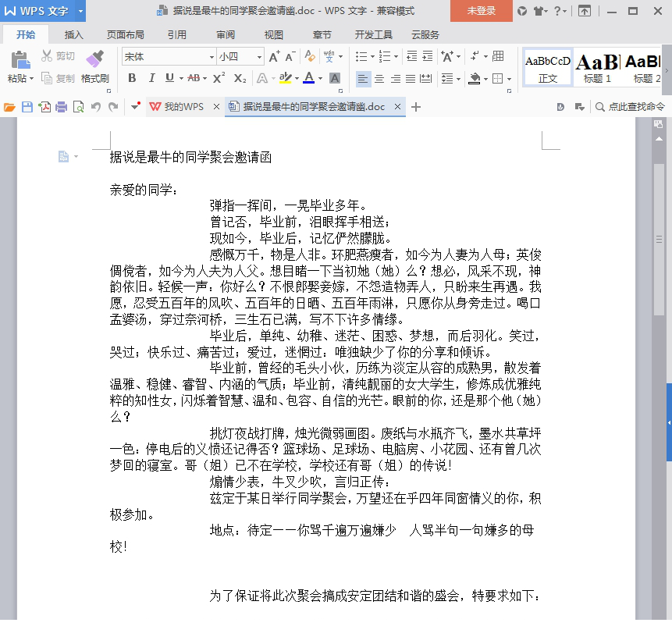
Task: Click the table grid icon in the ribbon
Action: pyautogui.click(x=498, y=55)
